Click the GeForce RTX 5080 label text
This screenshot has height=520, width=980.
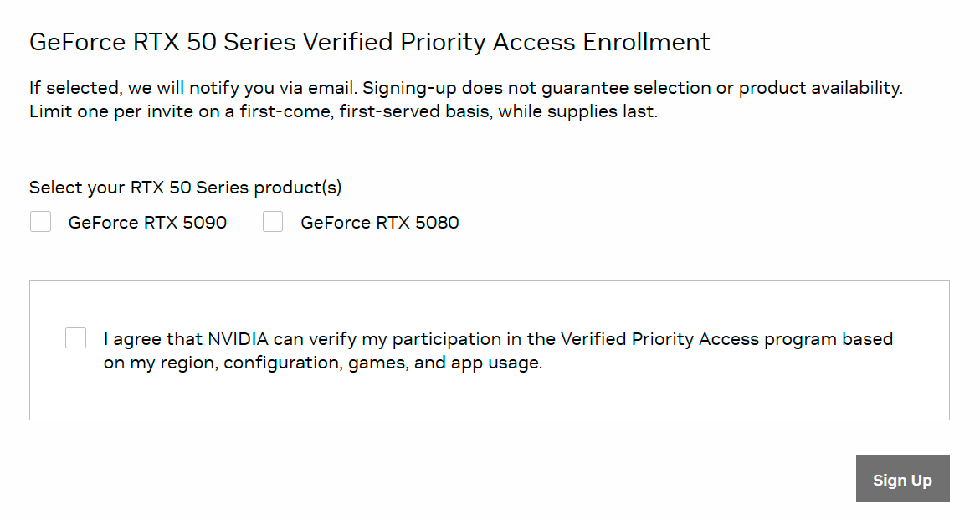coord(379,223)
